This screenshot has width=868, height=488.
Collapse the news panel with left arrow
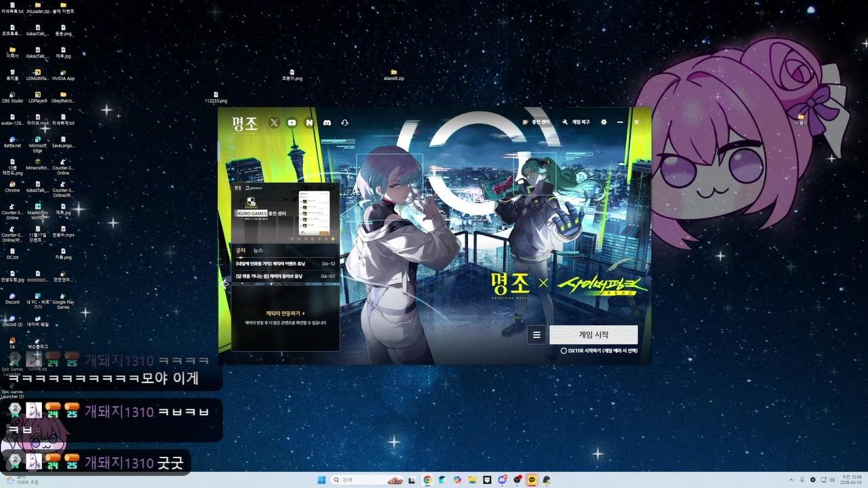click(x=224, y=285)
